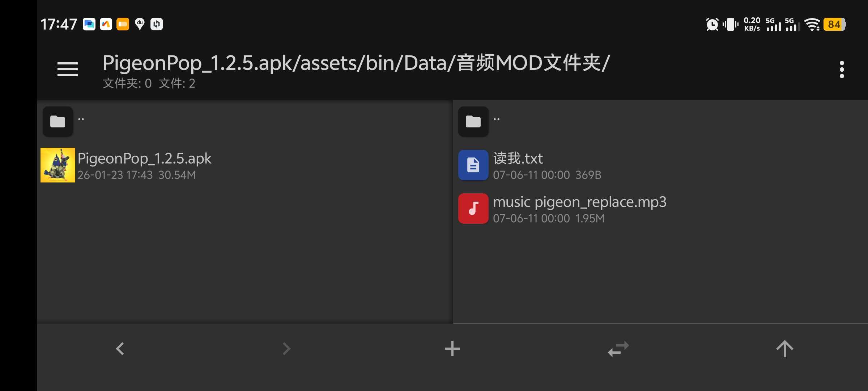Tap the right pane parent folder icon
Image resolution: width=868 pixels, height=391 pixels.
tap(473, 122)
